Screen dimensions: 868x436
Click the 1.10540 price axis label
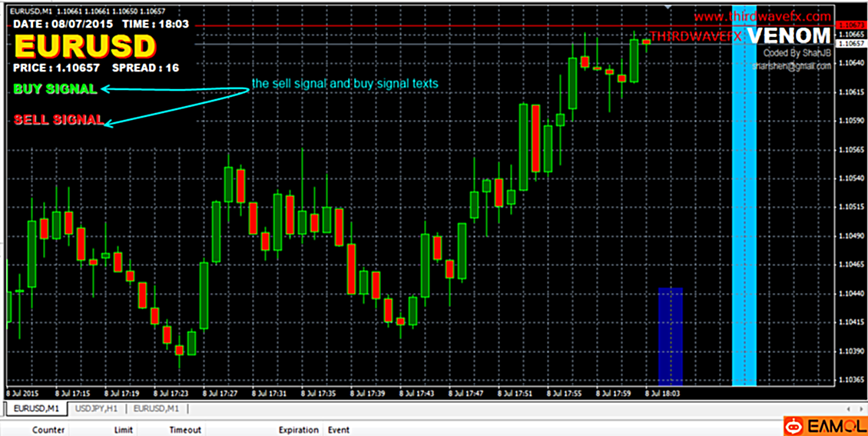point(850,178)
